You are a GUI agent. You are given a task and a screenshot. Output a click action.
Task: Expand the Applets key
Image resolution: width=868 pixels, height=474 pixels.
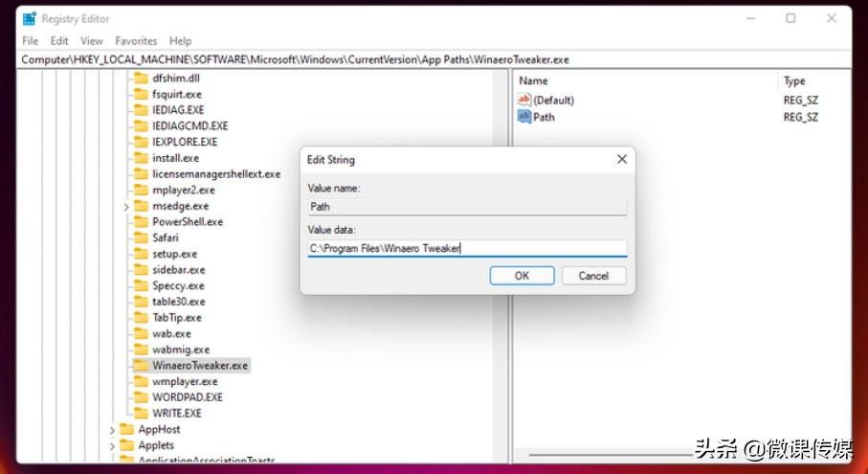pyautogui.click(x=112, y=446)
